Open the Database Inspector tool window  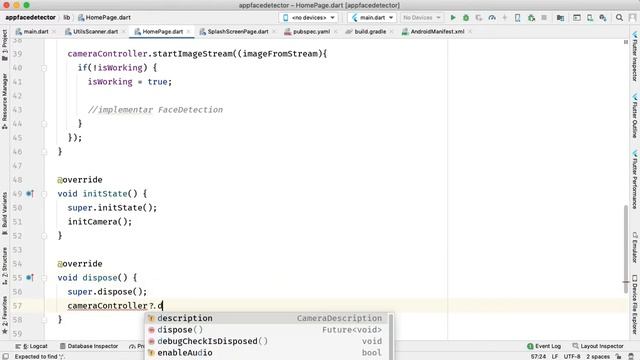[x=89, y=346]
